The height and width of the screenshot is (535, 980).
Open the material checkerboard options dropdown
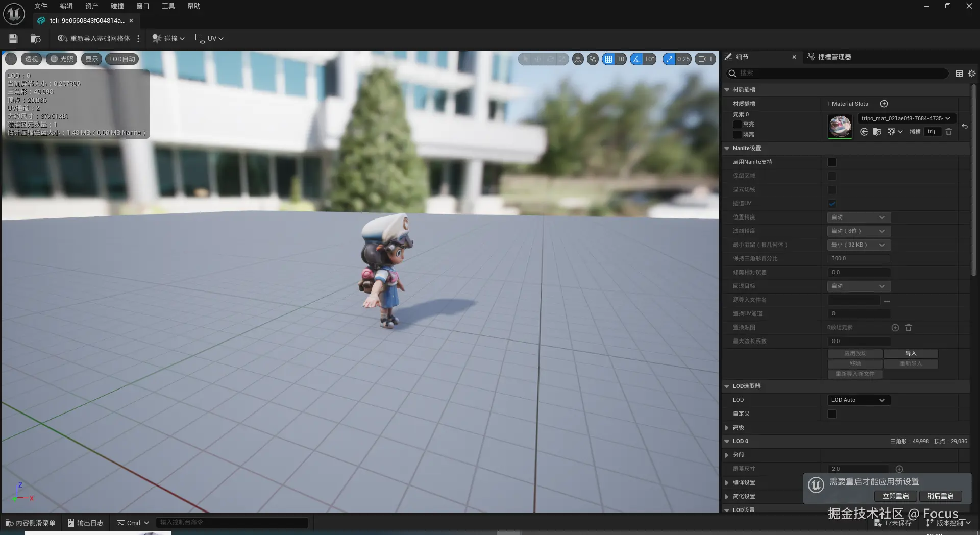[x=895, y=132]
